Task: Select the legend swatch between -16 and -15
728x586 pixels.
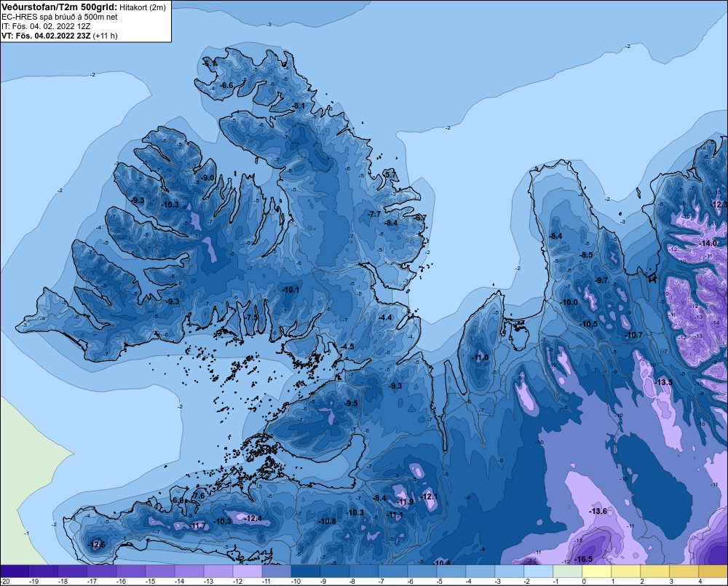Action: coord(131,571)
